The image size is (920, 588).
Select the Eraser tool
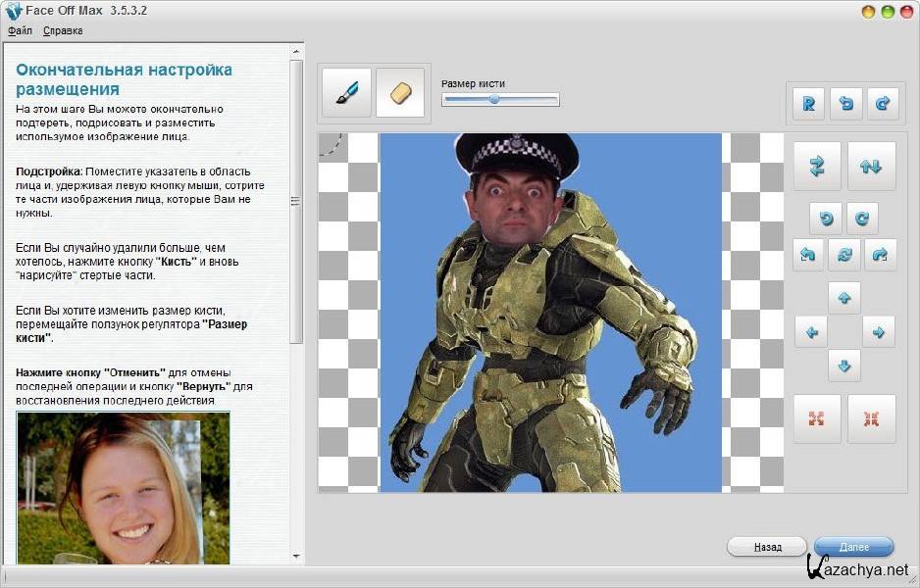coord(400,93)
